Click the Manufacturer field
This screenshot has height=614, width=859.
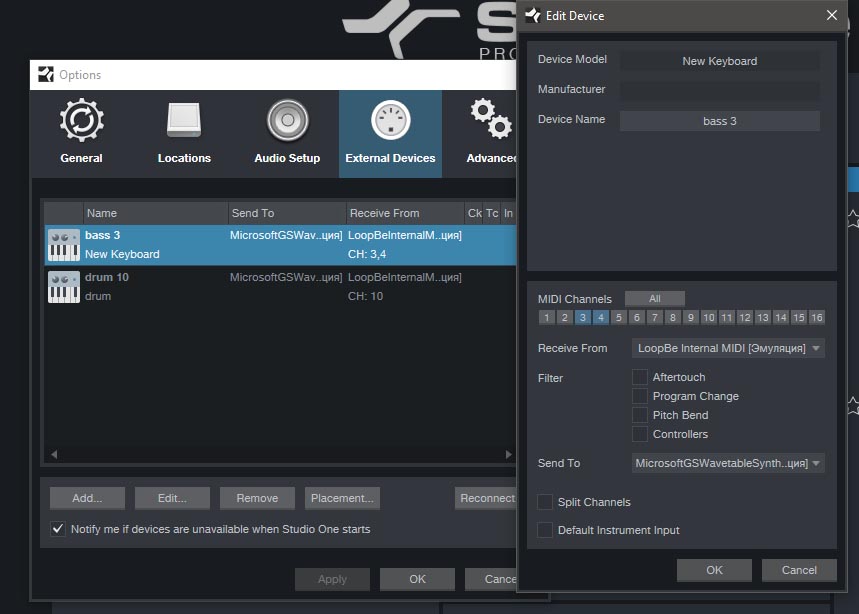[719, 90]
